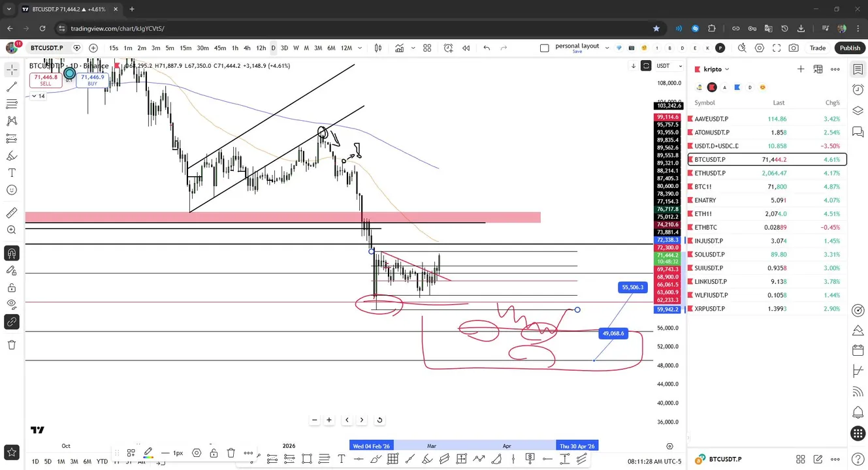Enter fullscreen chart mode
The width and height of the screenshot is (868, 470).
click(777, 48)
